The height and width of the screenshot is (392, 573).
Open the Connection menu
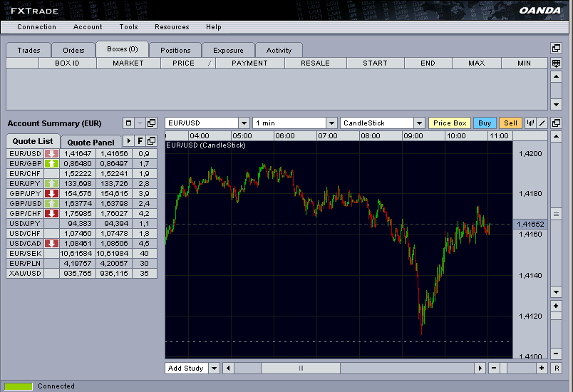click(x=36, y=27)
